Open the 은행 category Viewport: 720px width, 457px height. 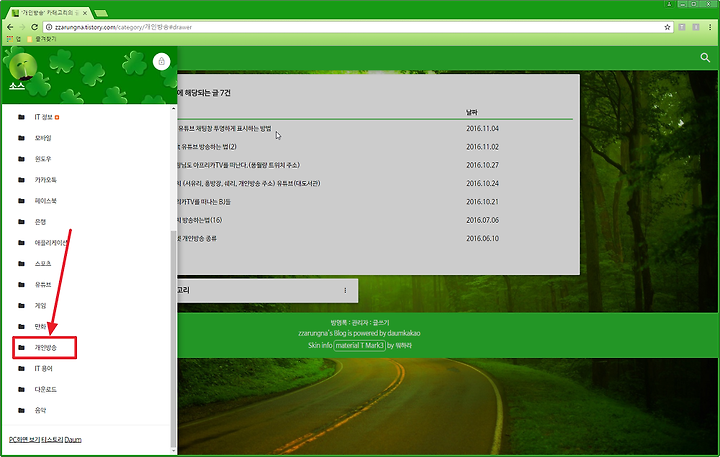click(x=40, y=222)
